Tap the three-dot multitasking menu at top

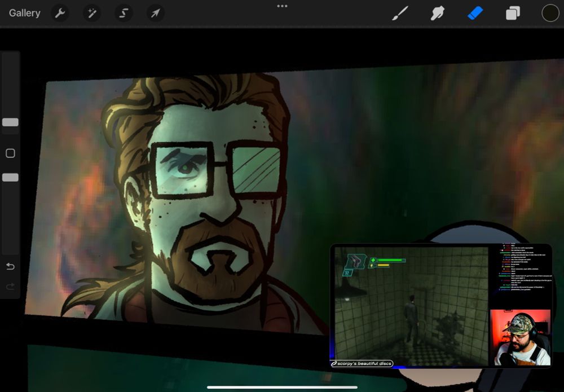[x=282, y=6]
